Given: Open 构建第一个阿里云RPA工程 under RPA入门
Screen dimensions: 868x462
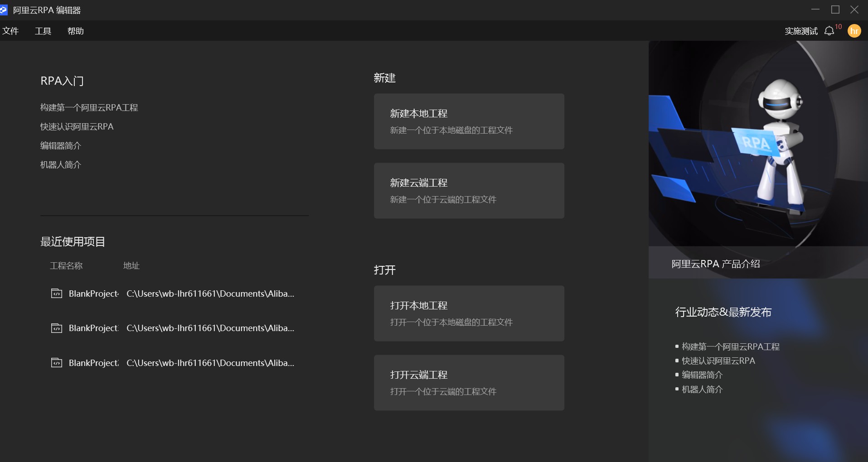Looking at the screenshot, I should pos(89,107).
